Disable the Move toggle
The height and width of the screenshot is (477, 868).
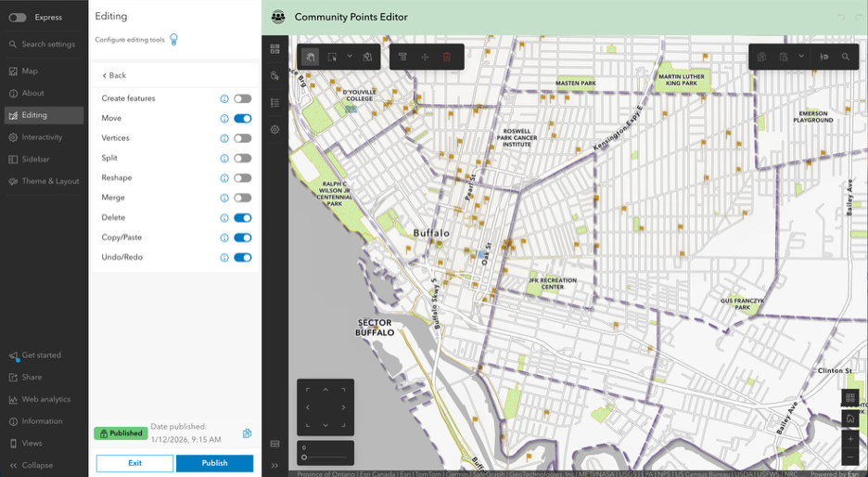[242, 119]
